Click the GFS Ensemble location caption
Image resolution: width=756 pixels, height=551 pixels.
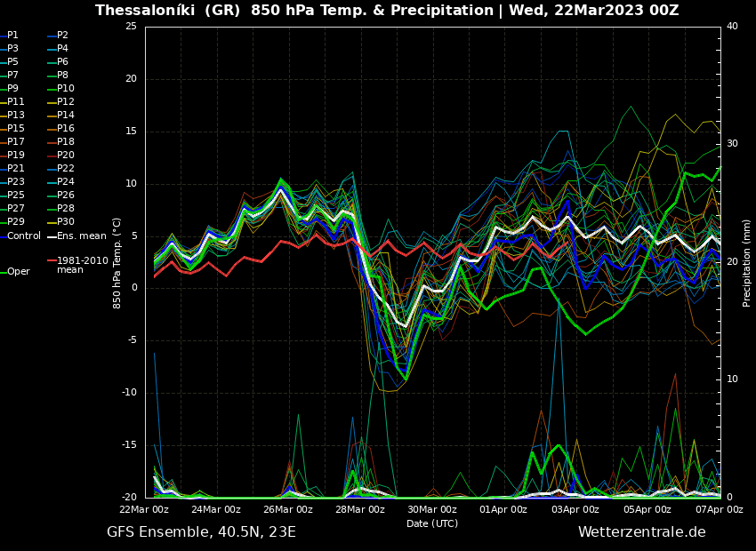pyautogui.click(x=201, y=532)
